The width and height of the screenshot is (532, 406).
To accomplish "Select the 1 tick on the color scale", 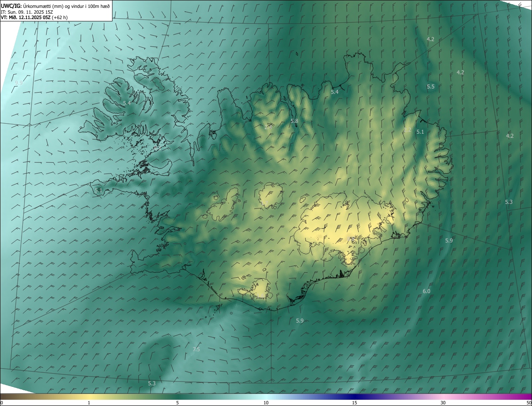I will click(x=89, y=403).
